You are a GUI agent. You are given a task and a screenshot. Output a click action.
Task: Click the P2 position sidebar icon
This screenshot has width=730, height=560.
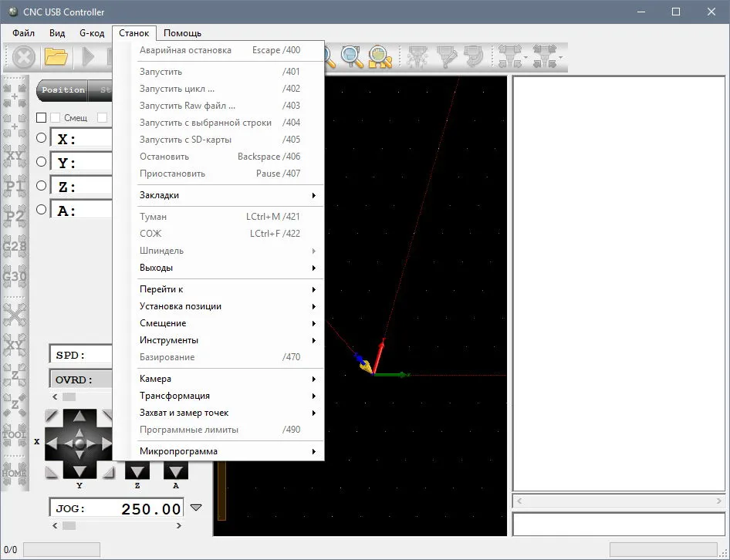pos(15,215)
